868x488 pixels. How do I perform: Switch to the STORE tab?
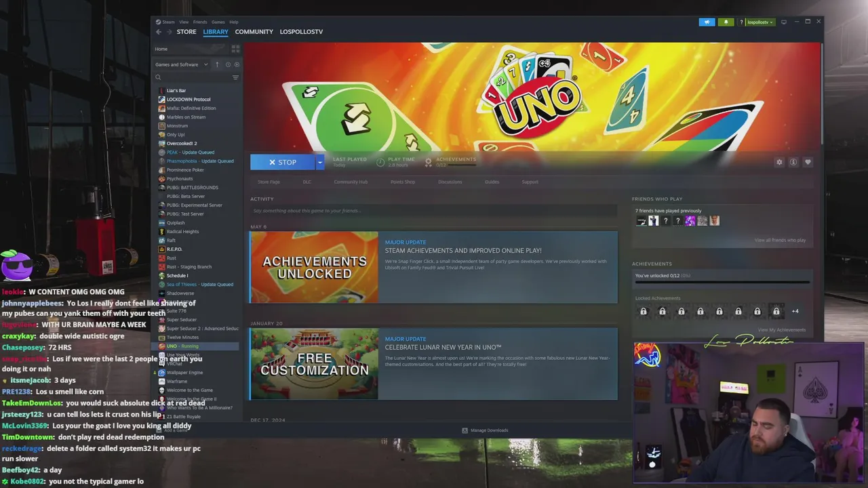(x=186, y=32)
